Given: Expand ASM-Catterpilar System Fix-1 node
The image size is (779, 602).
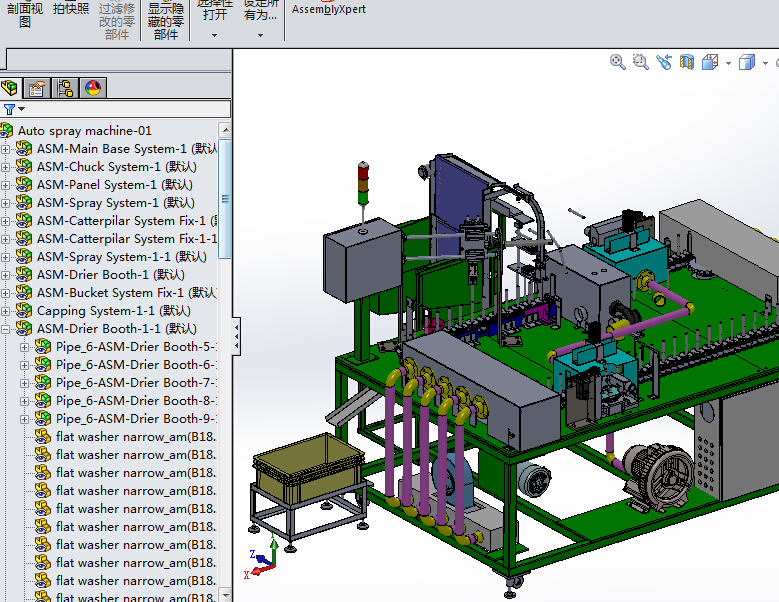Looking at the screenshot, I should point(5,221).
